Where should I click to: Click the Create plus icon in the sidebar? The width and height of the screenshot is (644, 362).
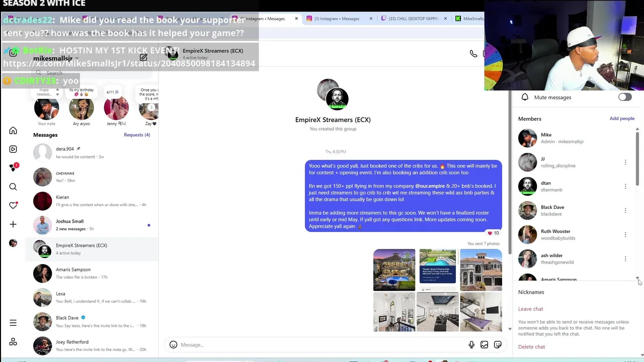(x=13, y=224)
